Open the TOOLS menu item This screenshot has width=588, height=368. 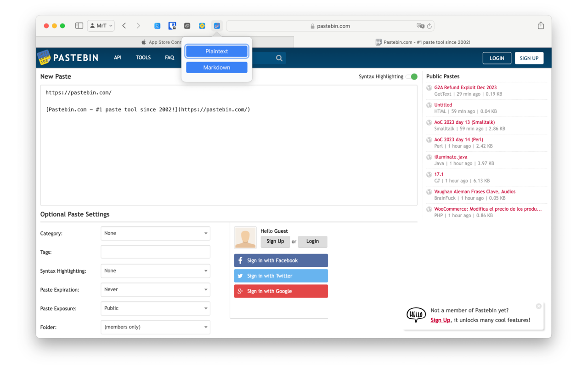coord(143,57)
